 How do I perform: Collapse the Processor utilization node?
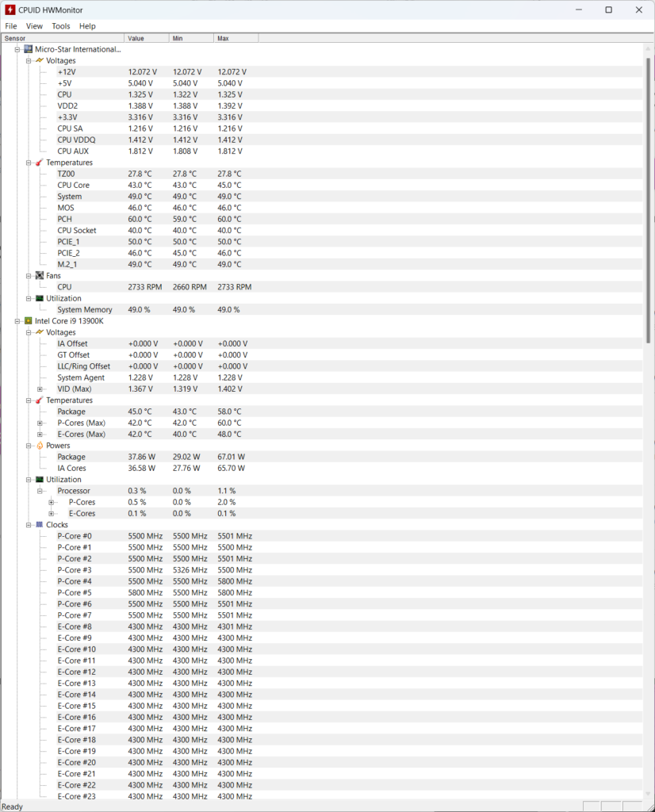(40, 491)
